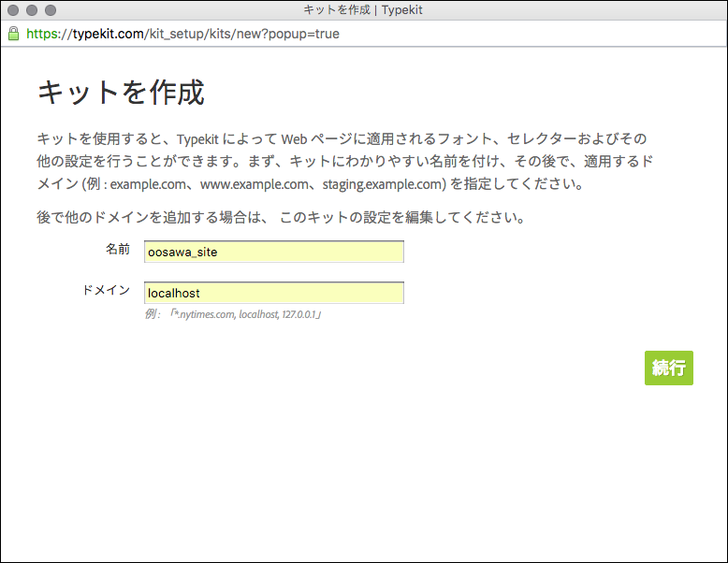Click the キットを作成 page heading
Screen dimensions: 728x563
coord(121,92)
